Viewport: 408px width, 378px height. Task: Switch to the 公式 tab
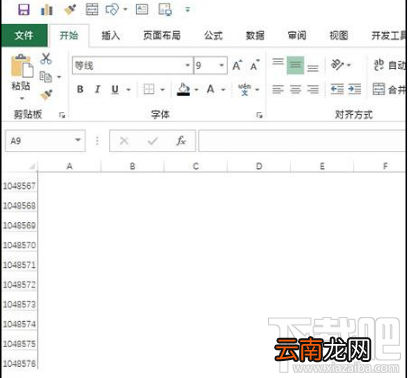(x=213, y=35)
